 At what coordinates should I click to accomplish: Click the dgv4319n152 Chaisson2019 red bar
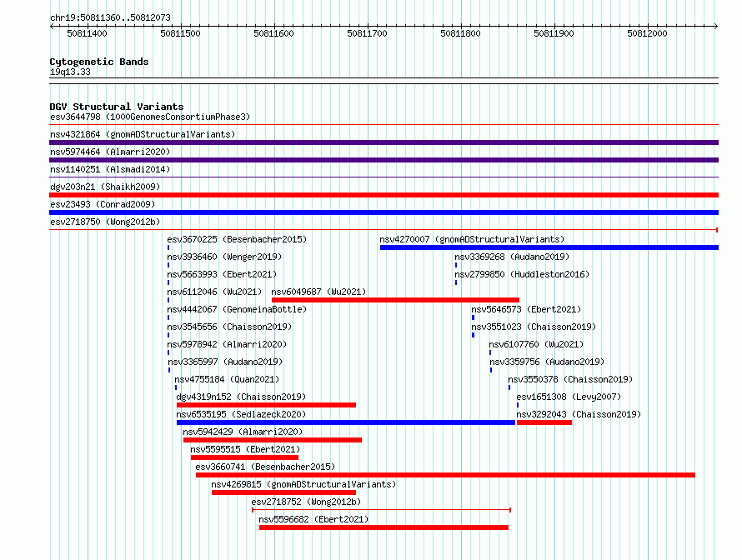coord(266,405)
